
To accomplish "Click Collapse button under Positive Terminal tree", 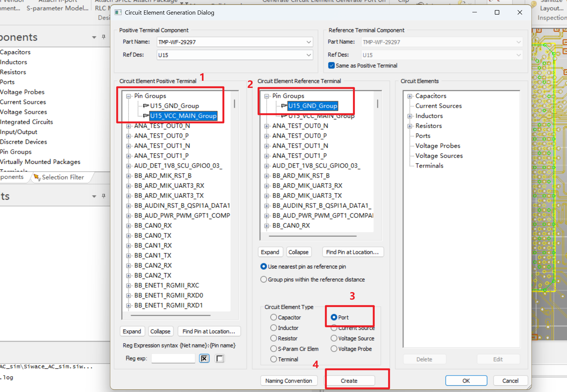I will click(160, 331).
